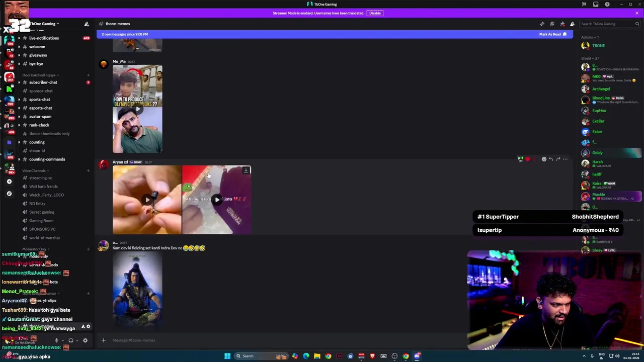Image resolution: width=644 pixels, height=362 pixels.
Task: Click the search magnifier icon
Action: (x=637, y=24)
